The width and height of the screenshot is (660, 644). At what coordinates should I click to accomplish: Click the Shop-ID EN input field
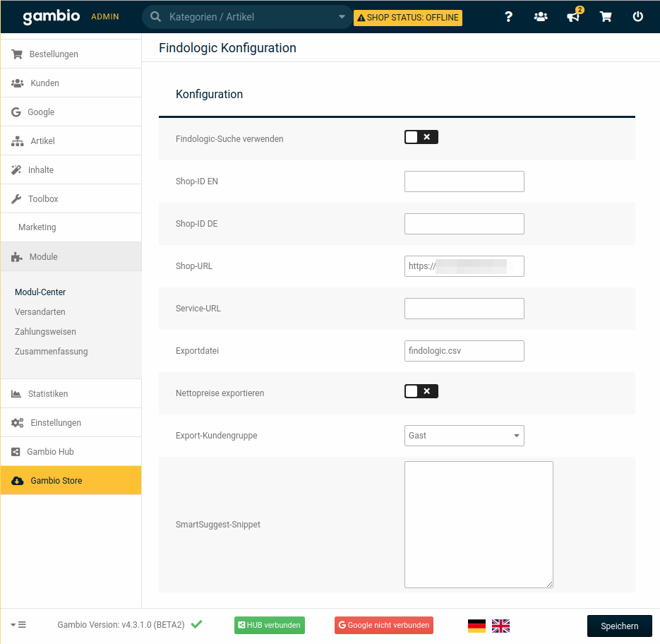click(x=464, y=181)
